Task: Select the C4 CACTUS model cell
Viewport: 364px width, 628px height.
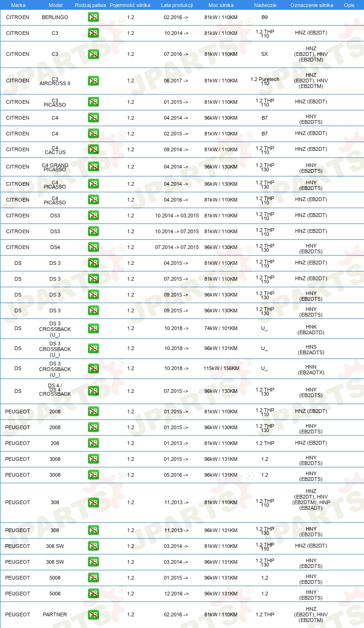Action: (x=55, y=150)
